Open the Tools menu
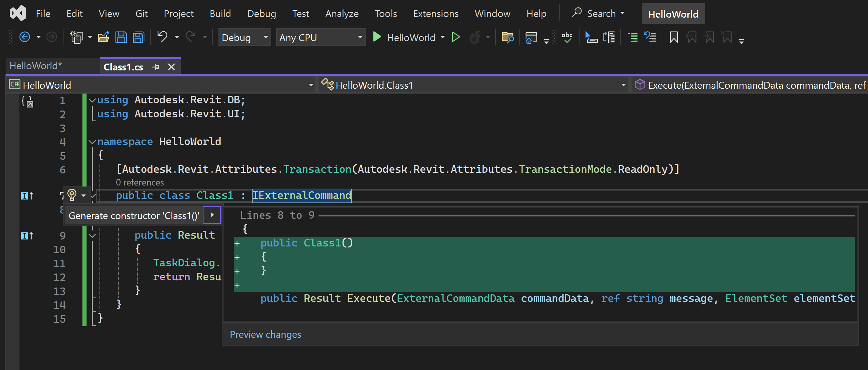868x370 pixels. 386,13
